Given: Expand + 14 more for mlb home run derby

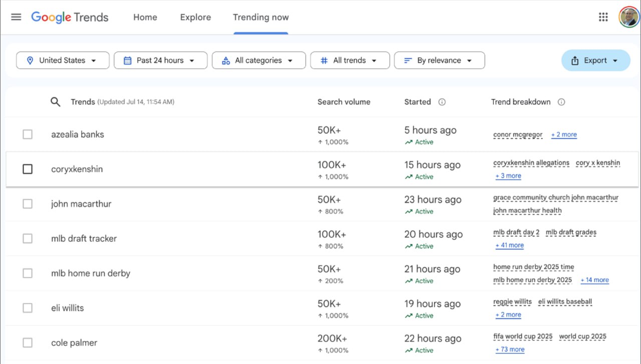Looking at the screenshot, I should [595, 280].
